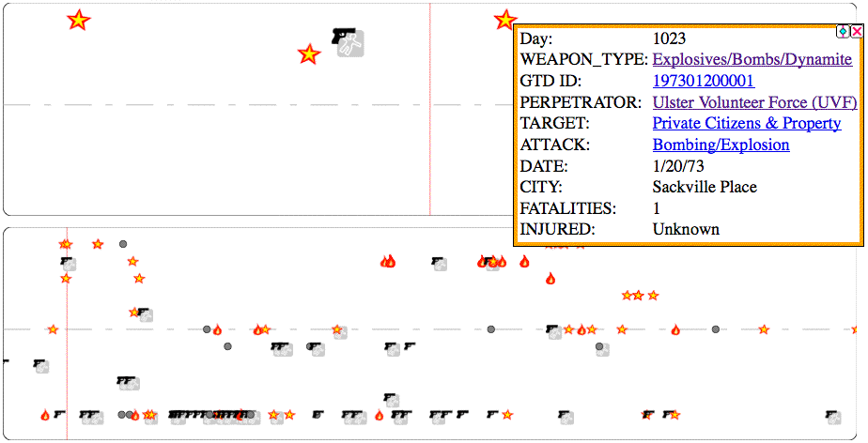Click the explosion star left of upper gun icon
The width and height of the screenshot is (868, 443).
pyautogui.click(x=308, y=54)
